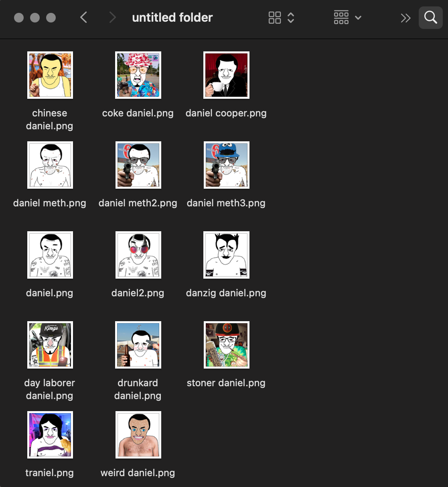Image resolution: width=448 pixels, height=487 pixels.
Task: Minimize the Finder window
Action: pyautogui.click(x=35, y=18)
